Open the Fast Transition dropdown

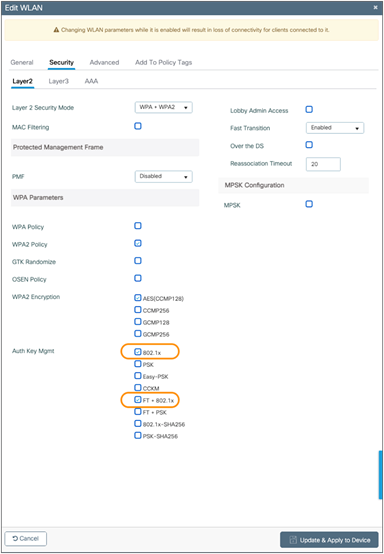click(335, 128)
